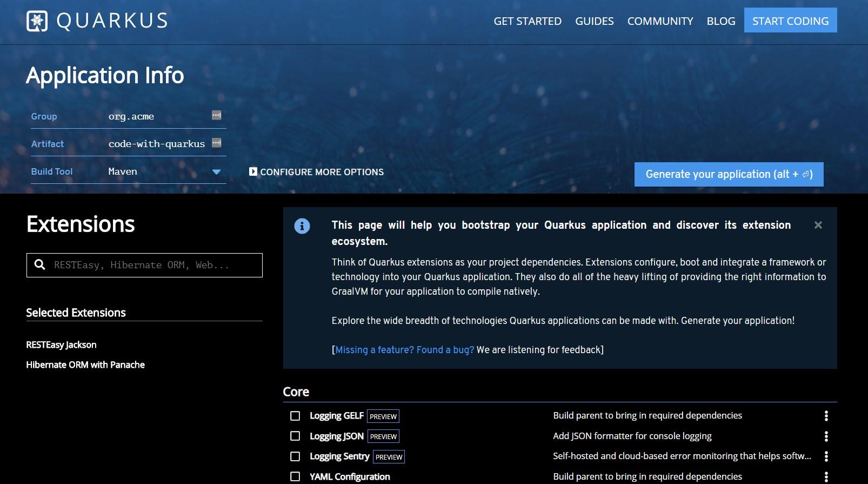The image size is (868, 484).
Task: Dismiss the info banner with X
Action: 818,225
